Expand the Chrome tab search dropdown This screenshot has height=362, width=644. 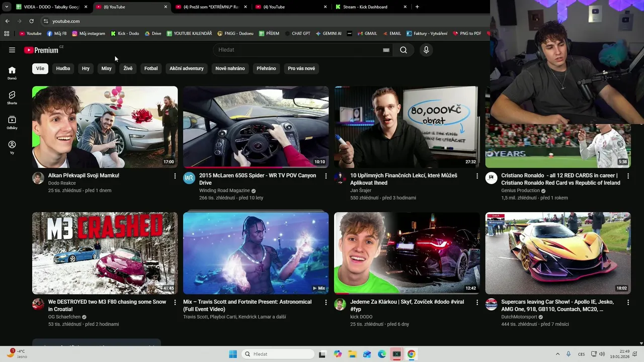7,7
